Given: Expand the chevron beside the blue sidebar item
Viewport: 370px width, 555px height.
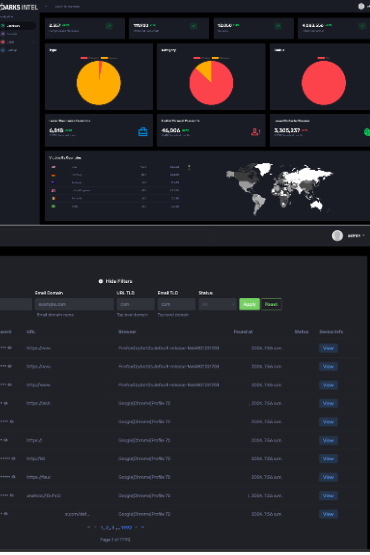Looking at the screenshot, I should point(33,50).
